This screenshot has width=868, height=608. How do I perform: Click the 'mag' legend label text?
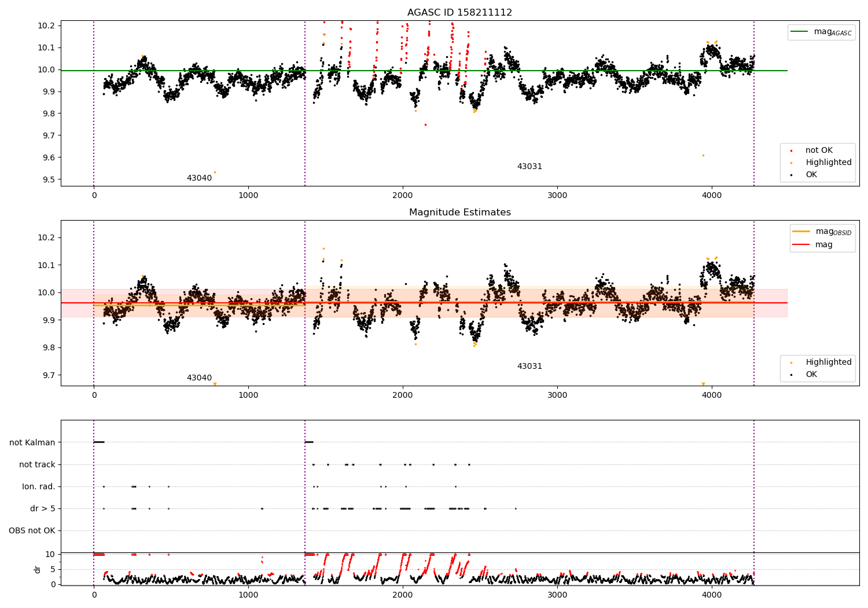[x=823, y=244]
